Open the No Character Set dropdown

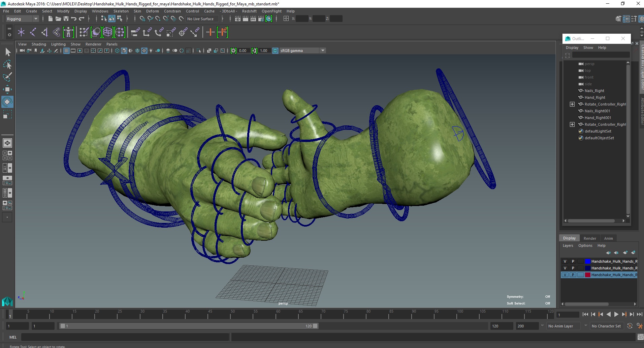607,326
